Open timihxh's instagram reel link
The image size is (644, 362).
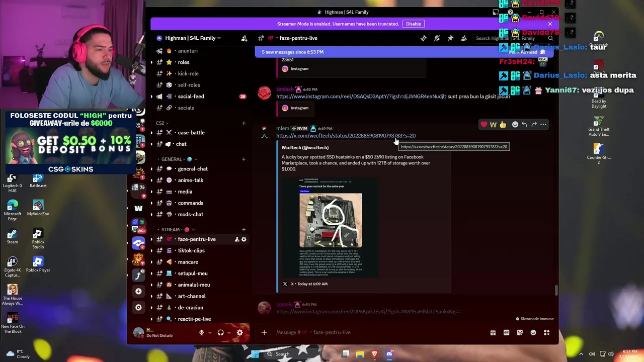pyautogui.click(x=361, y=97)
